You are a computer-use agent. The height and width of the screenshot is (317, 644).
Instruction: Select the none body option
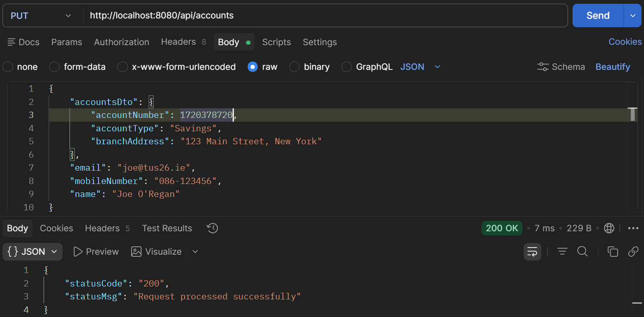pyautogui.click(x=8, y=67)
